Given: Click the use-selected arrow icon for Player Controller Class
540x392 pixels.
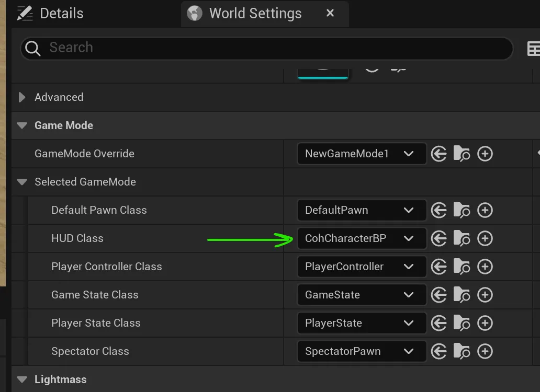Looking at the screenshot, I should click(x=438, y=267).
